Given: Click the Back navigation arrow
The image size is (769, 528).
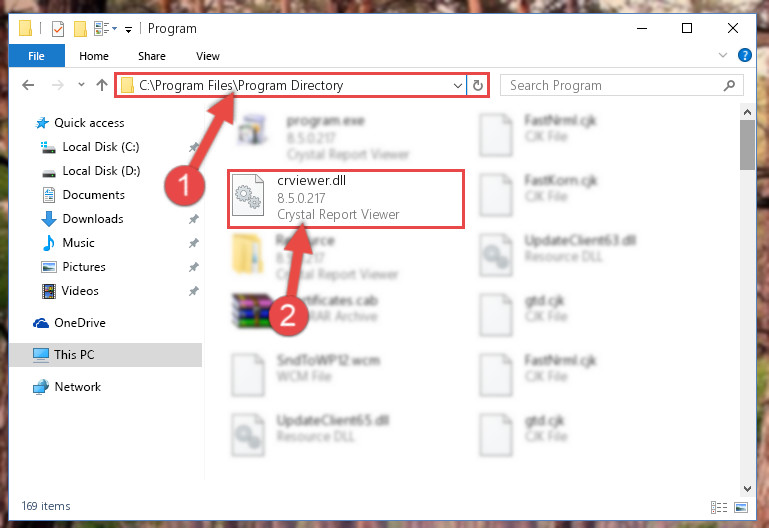Looking at the screenshot, I should coord(28,85).
